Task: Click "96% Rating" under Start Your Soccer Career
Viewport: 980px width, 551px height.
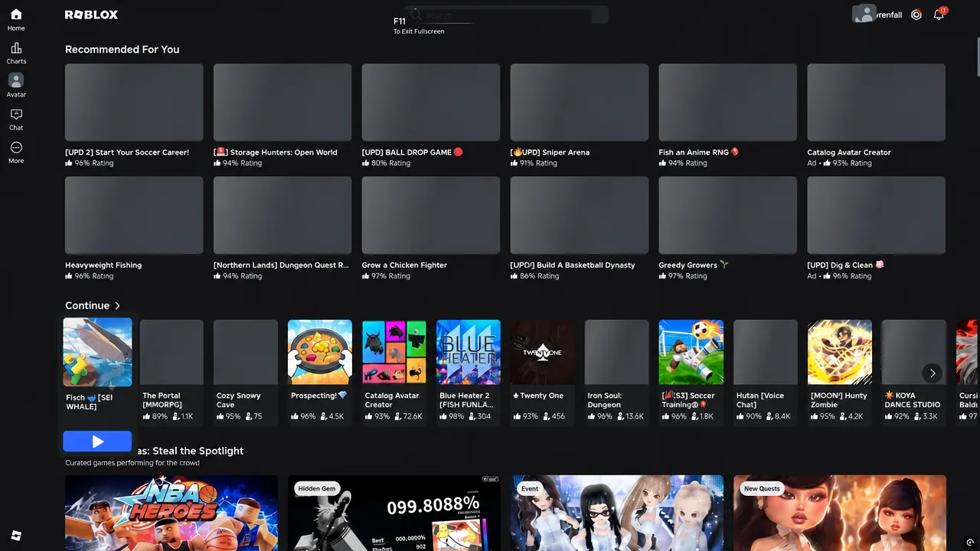Action: 89,163
